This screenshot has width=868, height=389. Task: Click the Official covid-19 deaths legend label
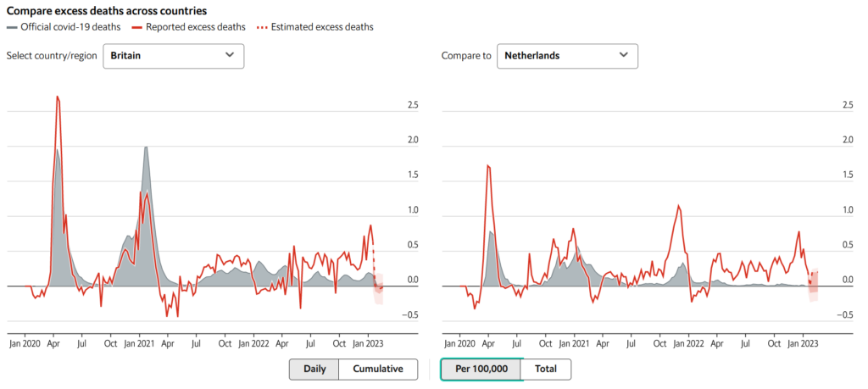[67, 27]
